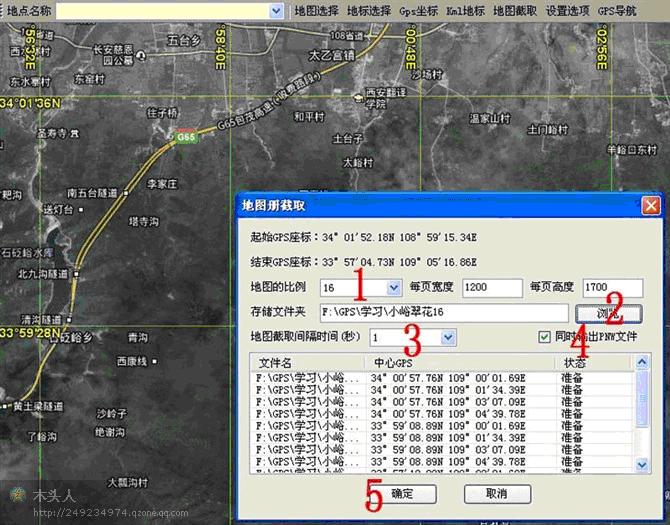
Task: Open 设置选项 settings
Action: pyautogui.click(x=567, y=10)
